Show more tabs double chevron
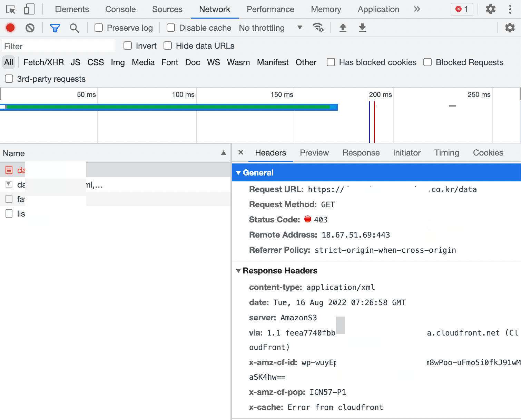Viewport: 521px width, 420px height. tap(417, 9)
